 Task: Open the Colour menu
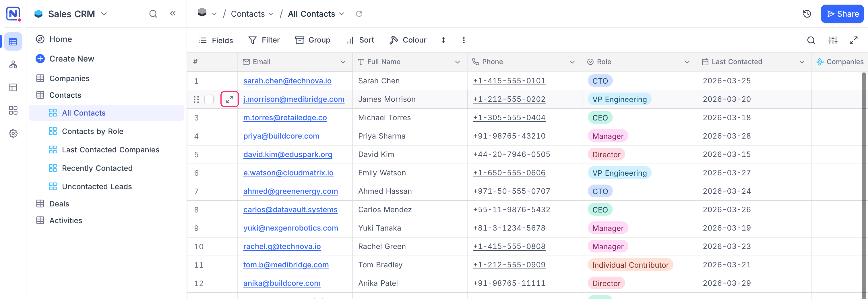coord(408,40)
